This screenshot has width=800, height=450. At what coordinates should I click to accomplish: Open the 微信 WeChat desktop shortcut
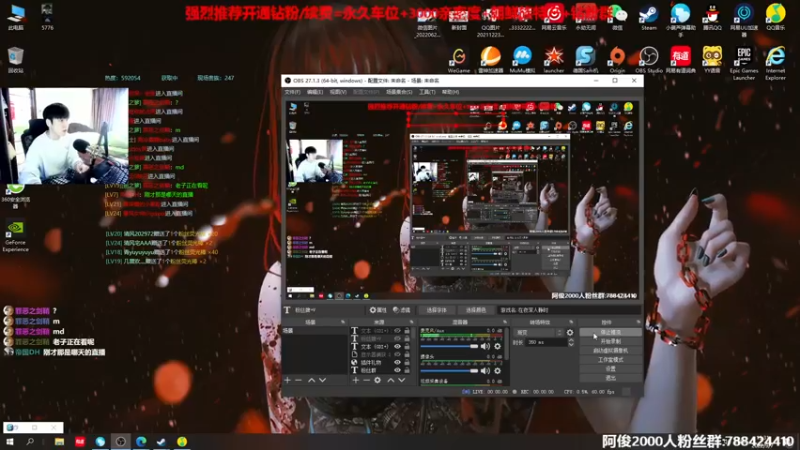point(617,17)
